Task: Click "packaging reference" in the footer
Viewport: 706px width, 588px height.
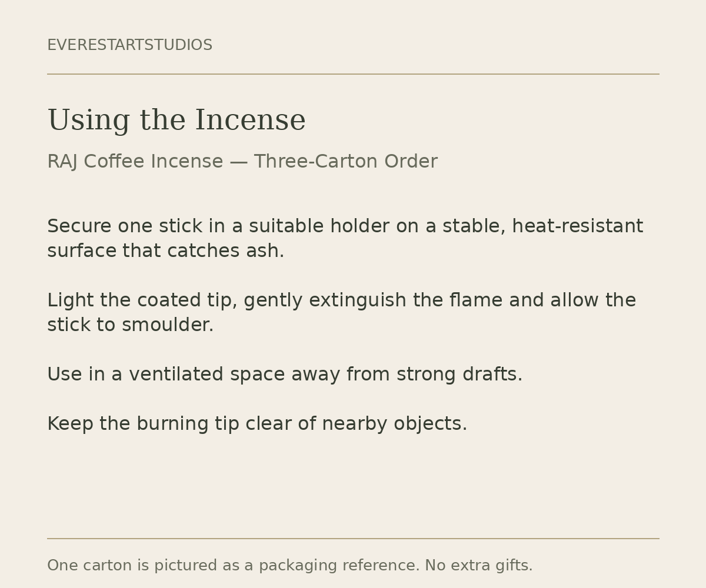Action: 339,566
